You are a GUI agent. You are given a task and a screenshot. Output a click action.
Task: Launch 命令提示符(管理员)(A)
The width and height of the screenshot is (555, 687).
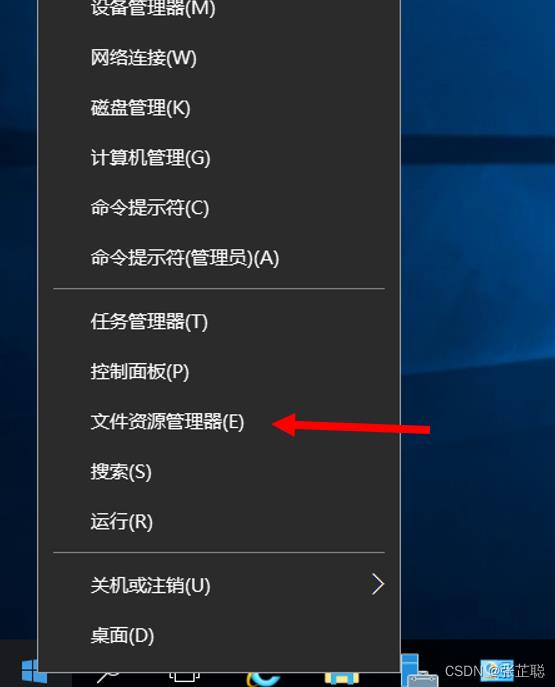(219, 258)
